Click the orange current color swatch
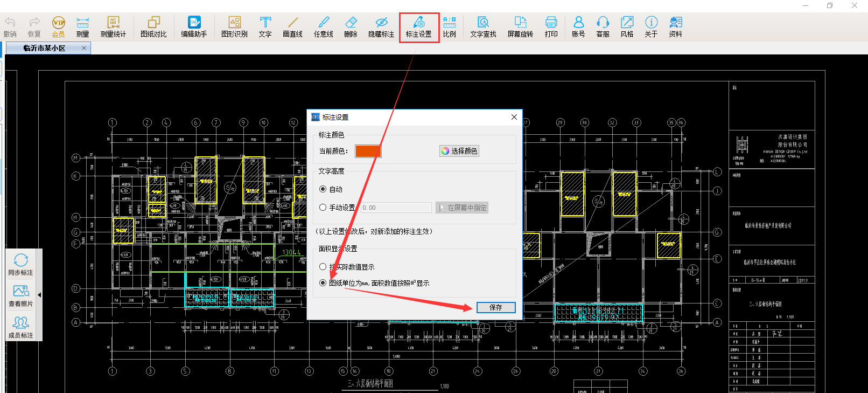Image resolution: width=868 pixels, height=393 pixels. click(368, 151)
